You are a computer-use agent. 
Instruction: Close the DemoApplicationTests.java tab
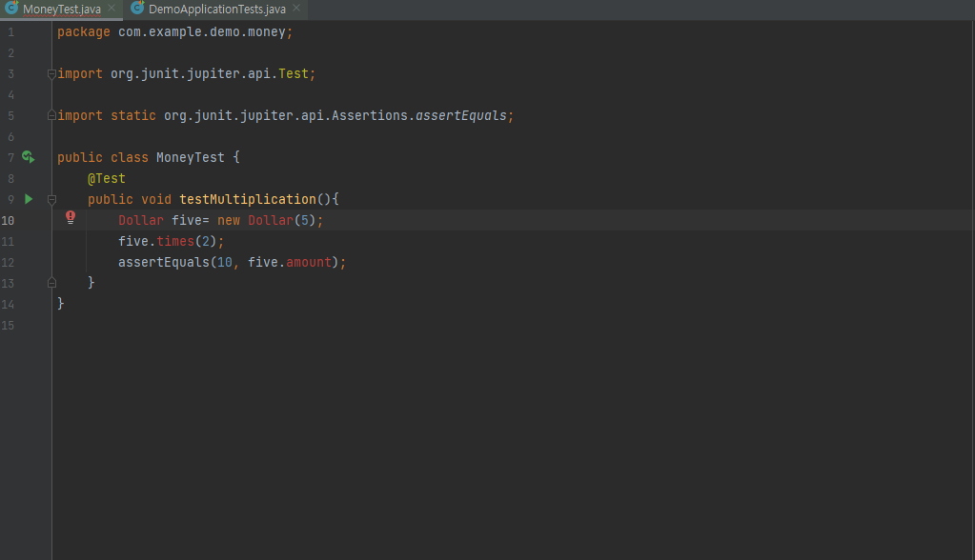296,8
